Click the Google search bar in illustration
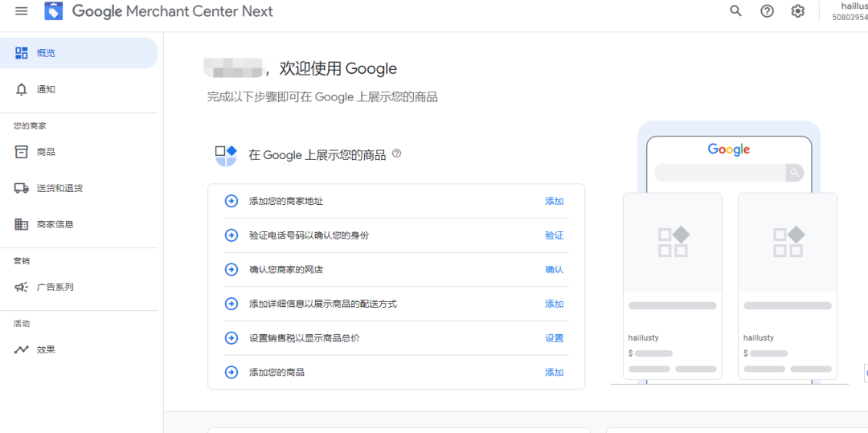The height and width of the screenshot is (433, 868). 729,173
